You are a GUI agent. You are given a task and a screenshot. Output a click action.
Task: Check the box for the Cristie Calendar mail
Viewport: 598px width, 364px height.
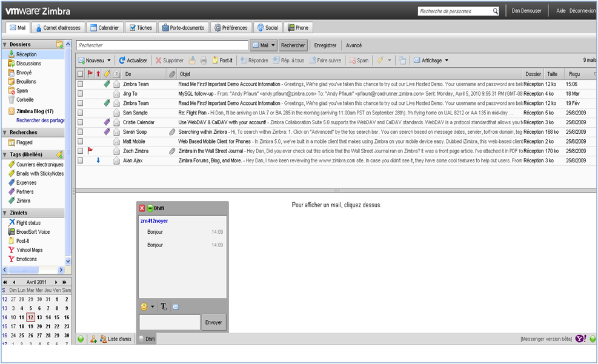point(80,122)
